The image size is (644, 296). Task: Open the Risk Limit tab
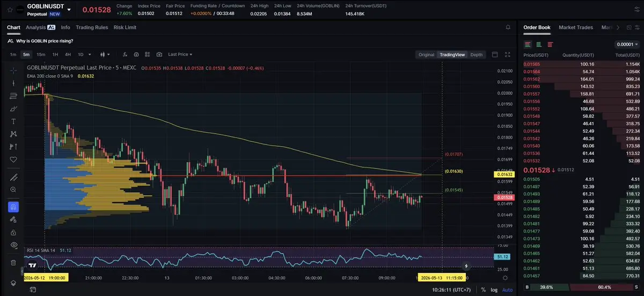point(125,27)
